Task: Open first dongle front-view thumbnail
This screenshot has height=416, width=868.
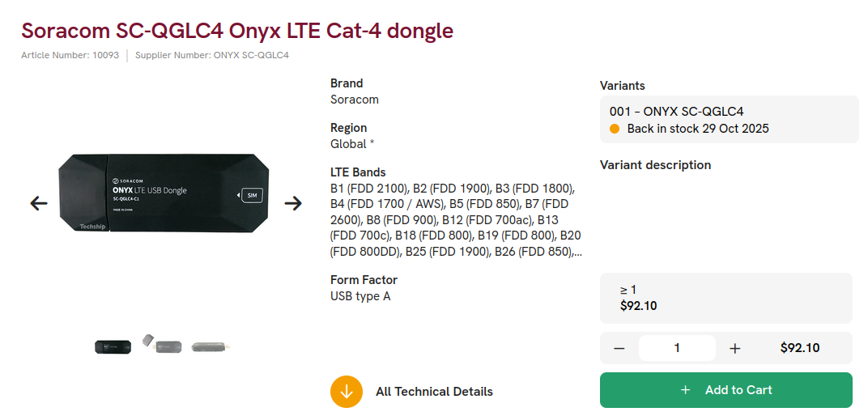Action: point(113,347)
